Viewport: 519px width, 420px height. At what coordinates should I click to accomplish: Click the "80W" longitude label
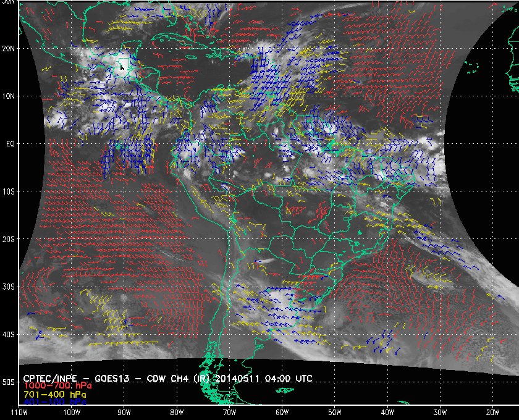177,413
